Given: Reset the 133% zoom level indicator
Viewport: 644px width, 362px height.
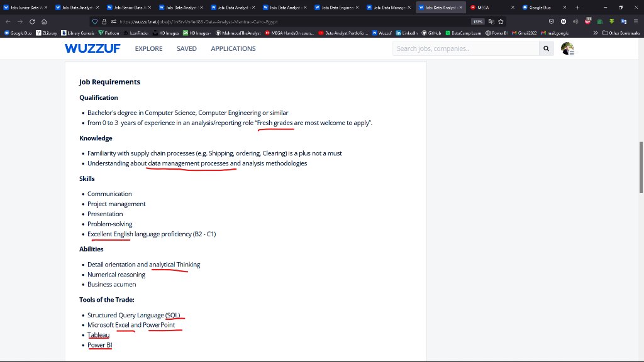Looking at the screenshot, I should (478, 22).
